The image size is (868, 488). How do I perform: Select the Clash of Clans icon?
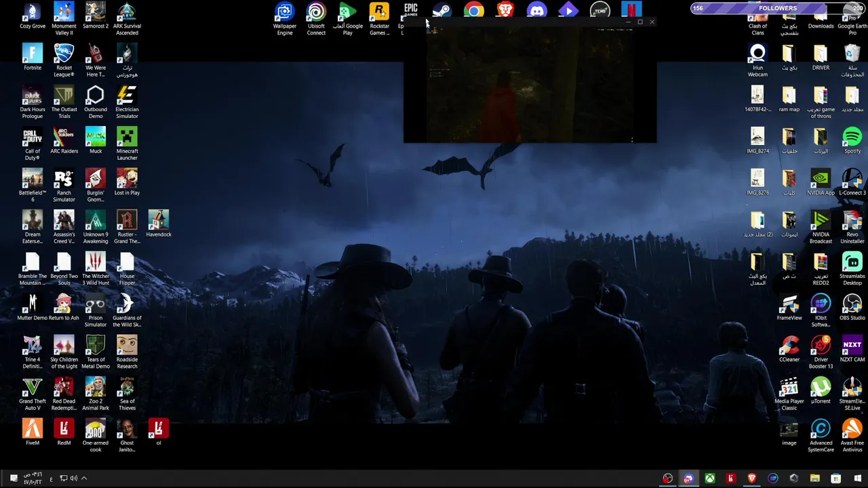(x=757, y=24)
